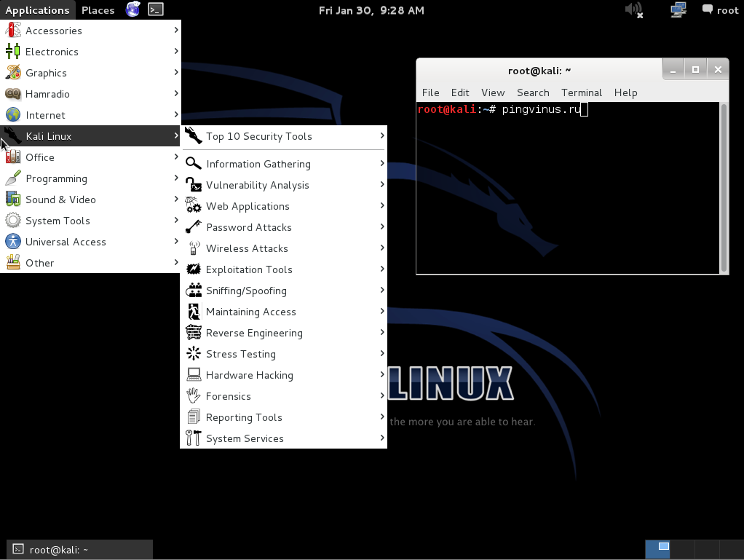
Task: Click the Hamradio category icon
Action: (x=13, y=93)
